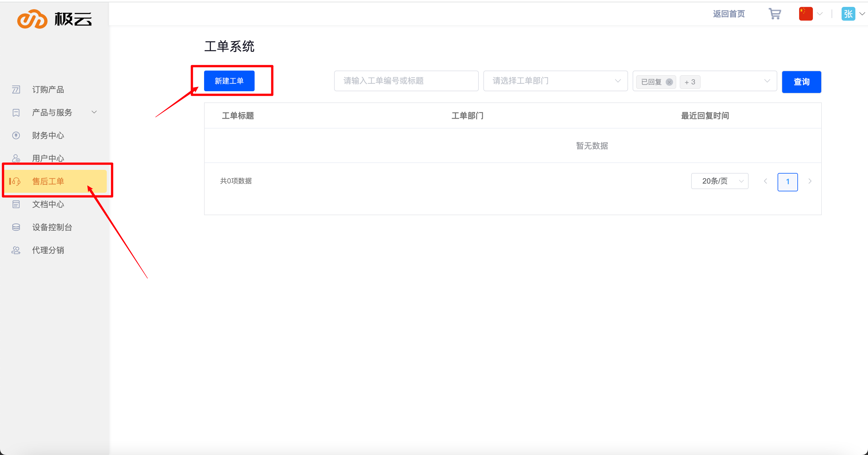868x455 pixels.
Task: Click the 新建工单 button
Action: tap(229, 81)
